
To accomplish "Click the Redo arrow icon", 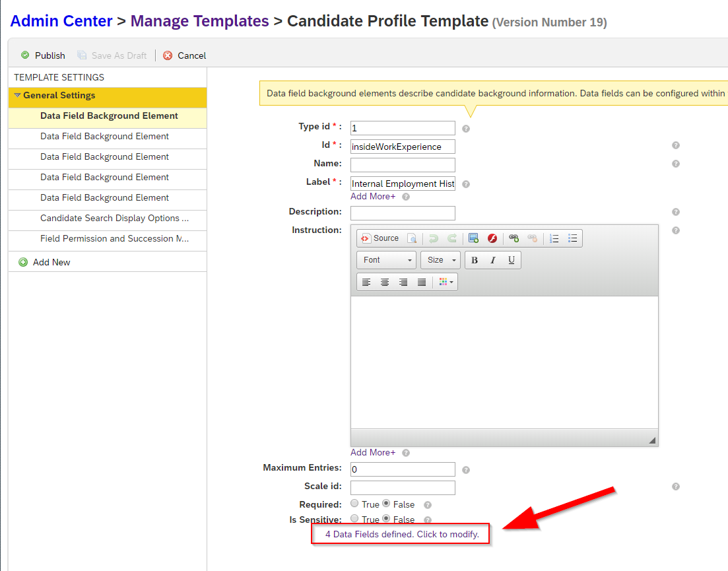I will 451,238.
